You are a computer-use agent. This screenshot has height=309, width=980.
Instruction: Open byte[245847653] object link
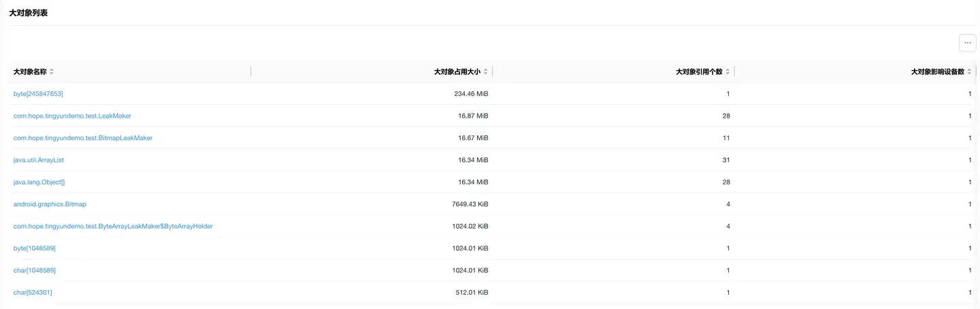[38, 94]
